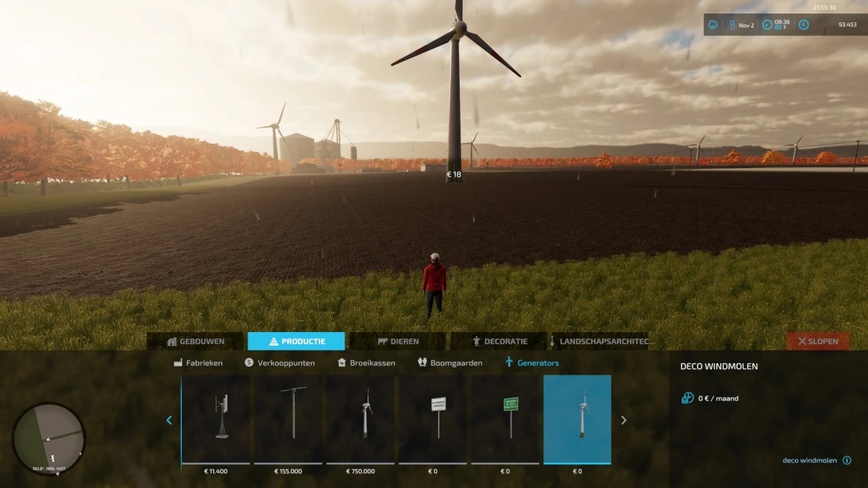Pick the €11.400 generator thumbnail

click(x=216, y=419)
